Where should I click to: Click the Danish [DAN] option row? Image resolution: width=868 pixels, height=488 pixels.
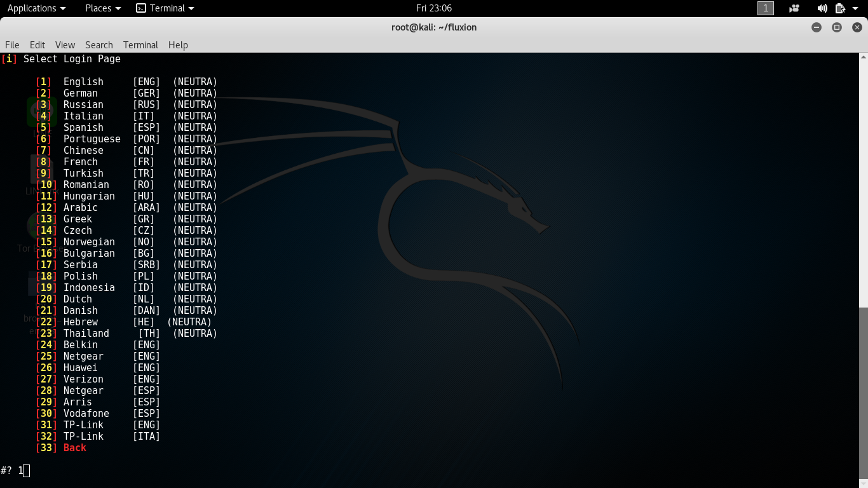click(126, 311)
